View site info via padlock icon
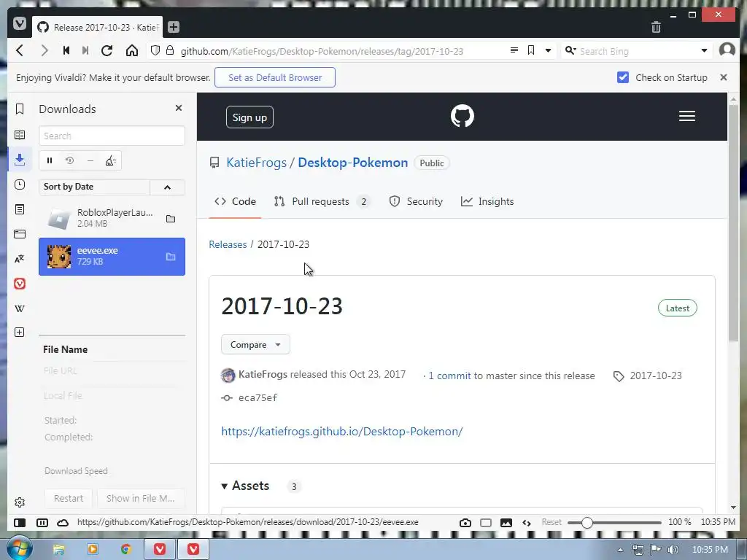Viewport: 747px width, 560px height. coord(169,50)
